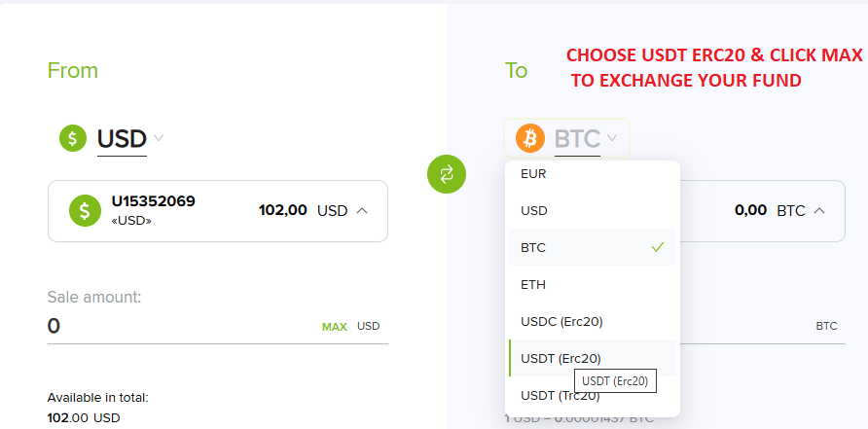This screenshot has width=868, height=429.
Task: Click the orange Bitcoin icon
Action: click(530, 138)
